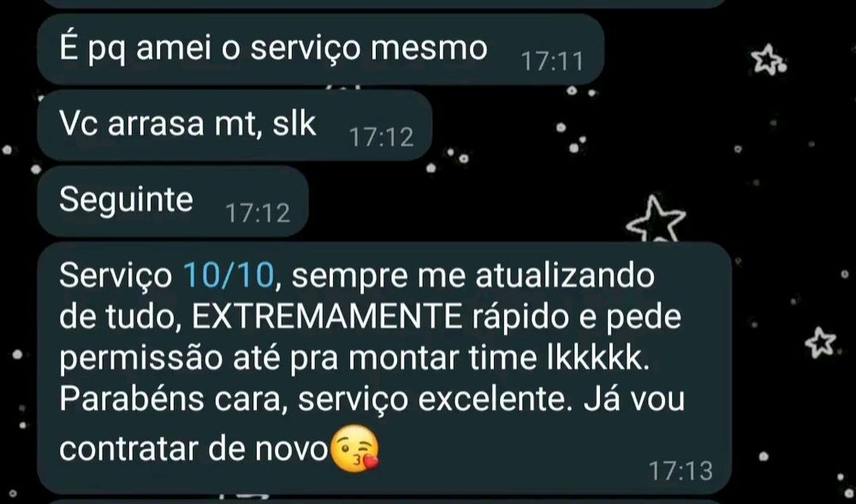The image size is (856, 504).
Task: Click the small star beside the long message
Action: pyautogui.click(x=821, y=342)
